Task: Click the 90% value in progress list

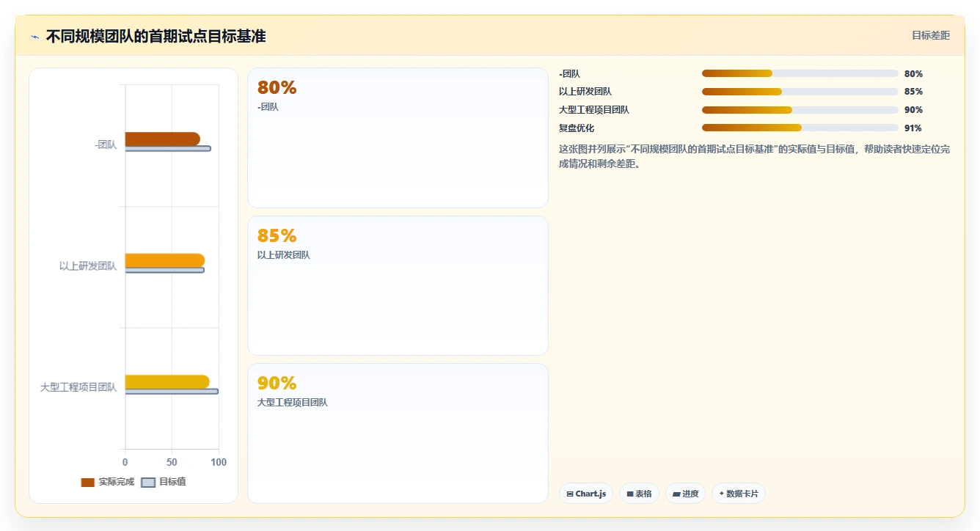Action: pyautogui.click(x=913, y=110)
